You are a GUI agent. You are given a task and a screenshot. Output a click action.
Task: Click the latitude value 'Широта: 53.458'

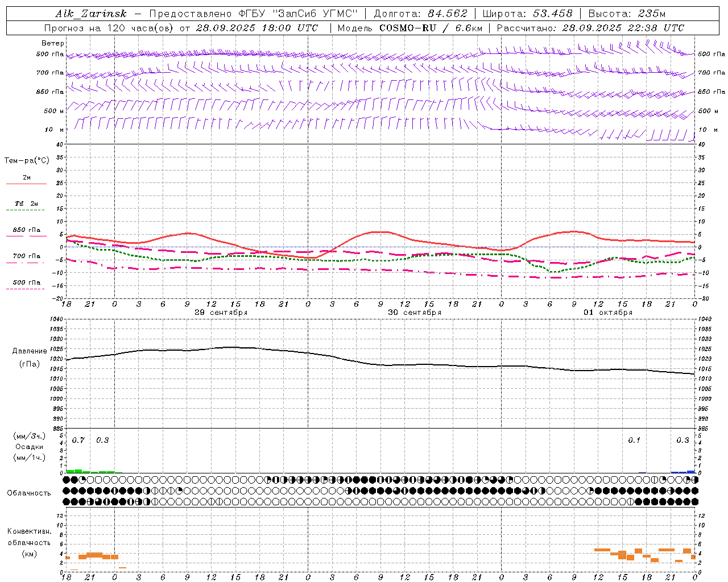pos(527,14)
